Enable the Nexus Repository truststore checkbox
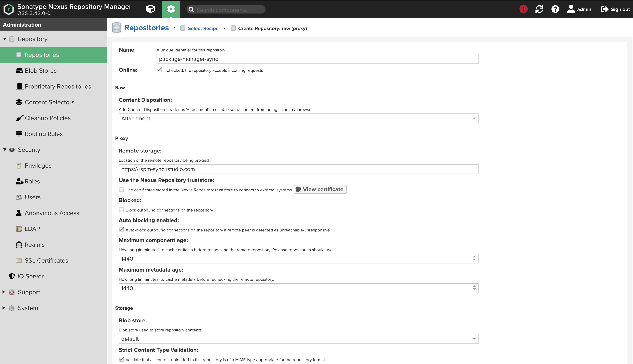This screenshot has height=364, width=633. (122, 190)
